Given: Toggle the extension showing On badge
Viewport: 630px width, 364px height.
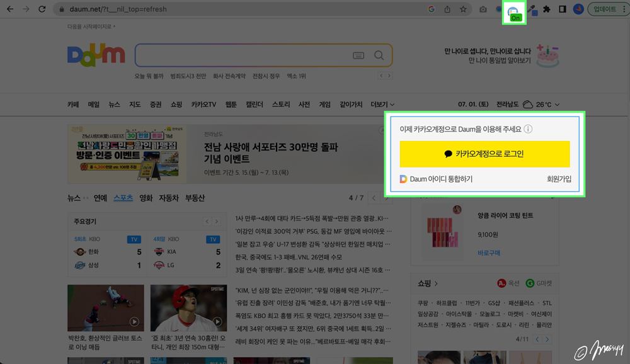Looking at the screenshot, I should tap(514, 13).
